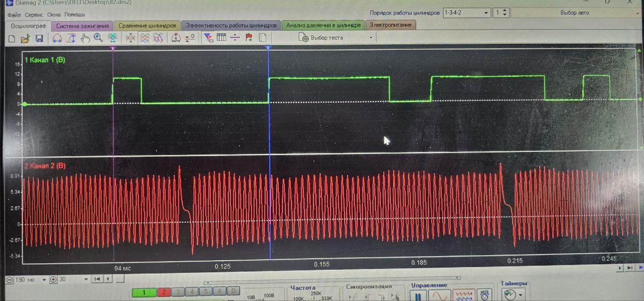644x301 pixels.
Task: Open the Сервис menu
Action: [x=34, y=15]
